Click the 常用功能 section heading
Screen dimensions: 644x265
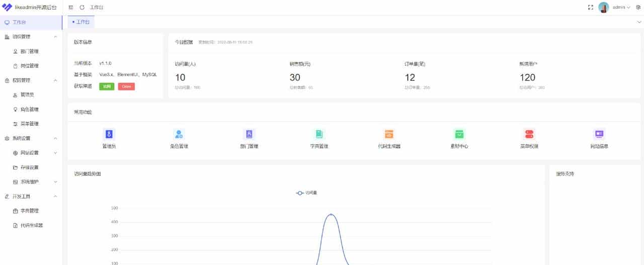tap(83, 112)
